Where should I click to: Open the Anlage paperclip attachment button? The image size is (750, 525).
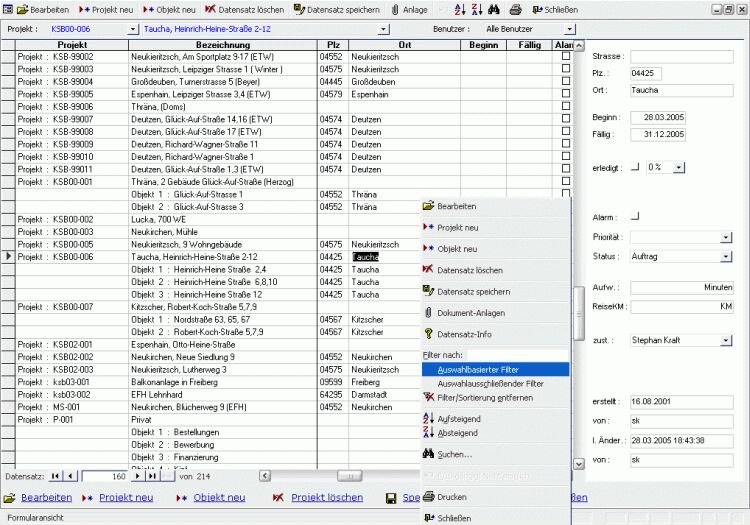pos(412,9)
